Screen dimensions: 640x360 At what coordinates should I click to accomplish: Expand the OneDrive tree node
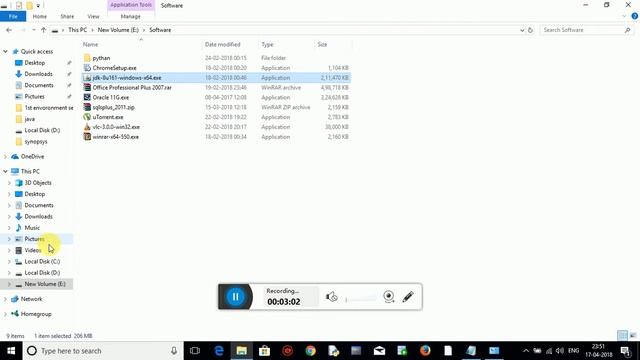click(5, 156)
